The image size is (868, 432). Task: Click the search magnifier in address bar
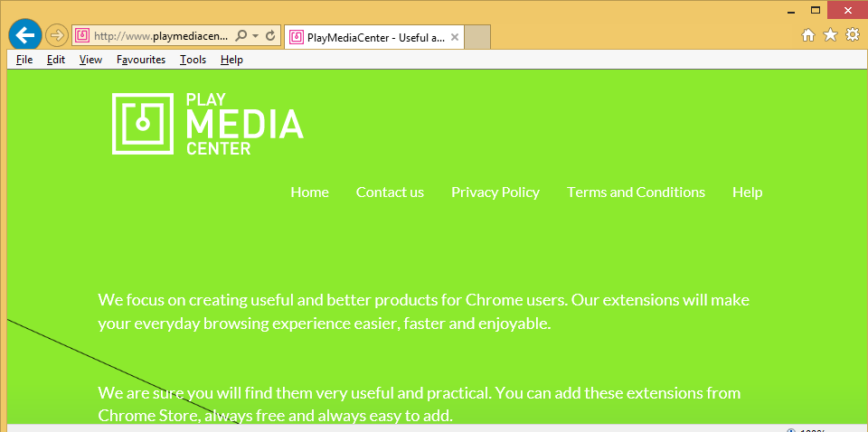coord(241,36)
